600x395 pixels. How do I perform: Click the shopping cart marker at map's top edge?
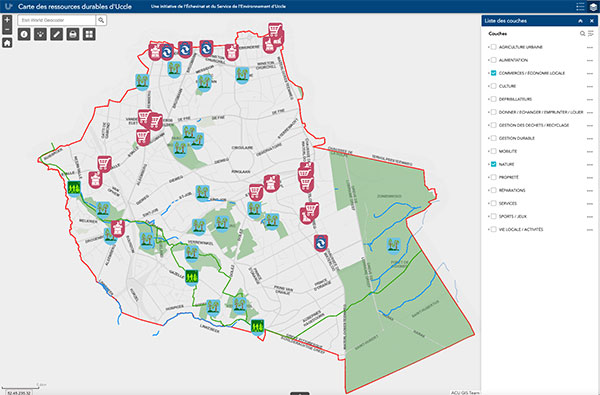[x=275, y=30]
